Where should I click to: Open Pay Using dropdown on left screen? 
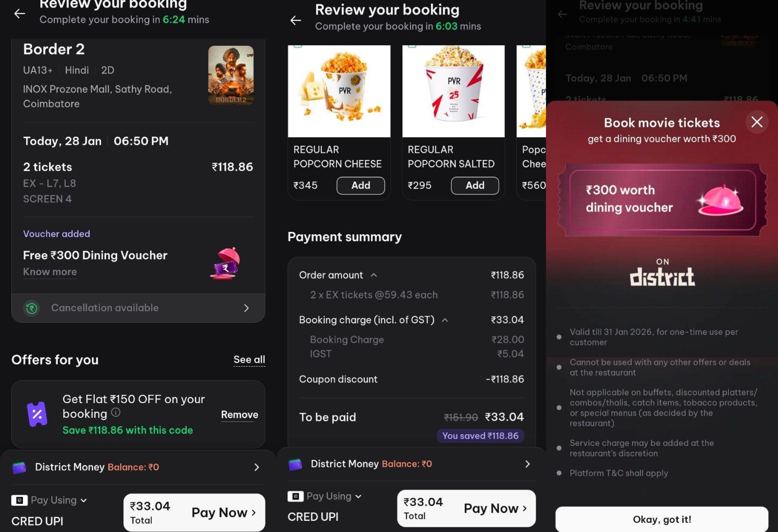click(x=49, y=500)
